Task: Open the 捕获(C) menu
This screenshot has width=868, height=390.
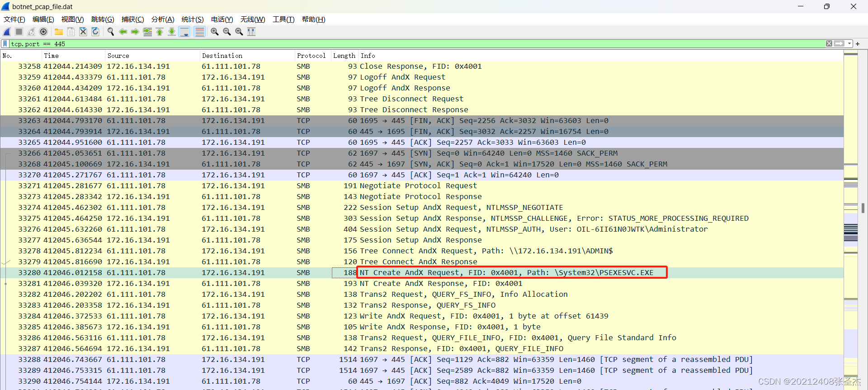Action: click(133, 19)
